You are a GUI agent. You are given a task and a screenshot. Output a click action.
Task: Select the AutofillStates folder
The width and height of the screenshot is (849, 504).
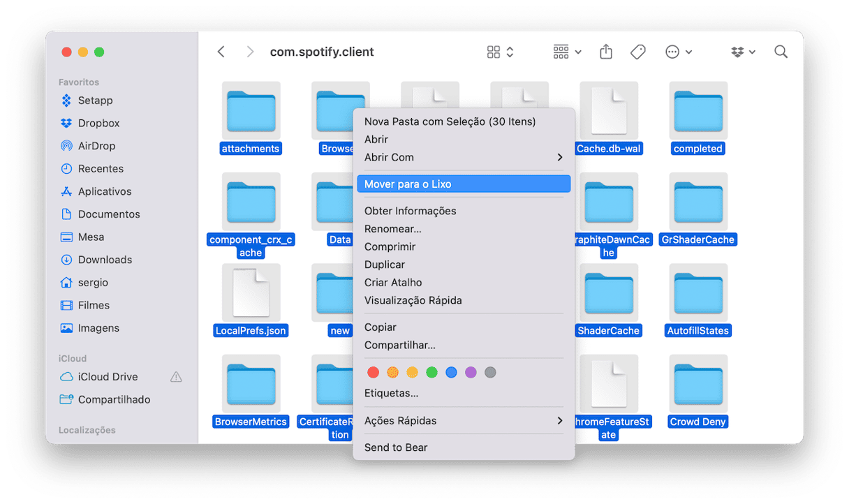(x=698, y=300)
